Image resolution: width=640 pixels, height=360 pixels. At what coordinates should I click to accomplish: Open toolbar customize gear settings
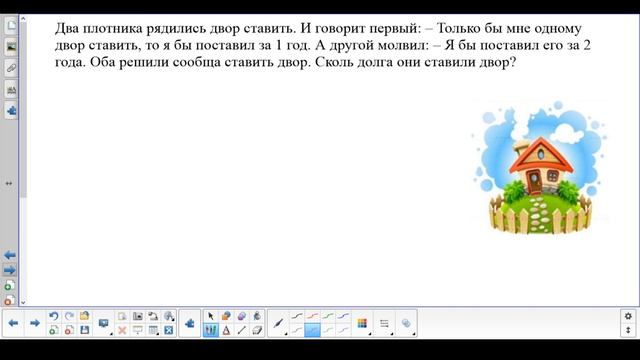628,316
